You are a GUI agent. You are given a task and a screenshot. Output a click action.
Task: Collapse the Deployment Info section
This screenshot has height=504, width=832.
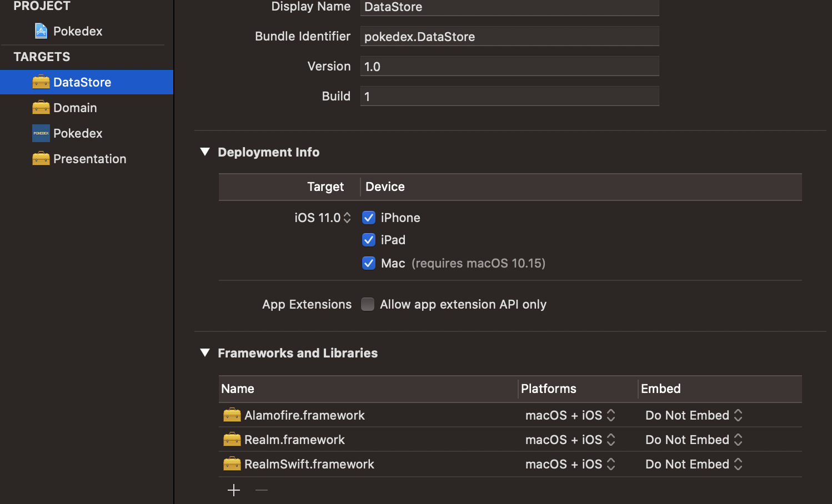point(205,152)
